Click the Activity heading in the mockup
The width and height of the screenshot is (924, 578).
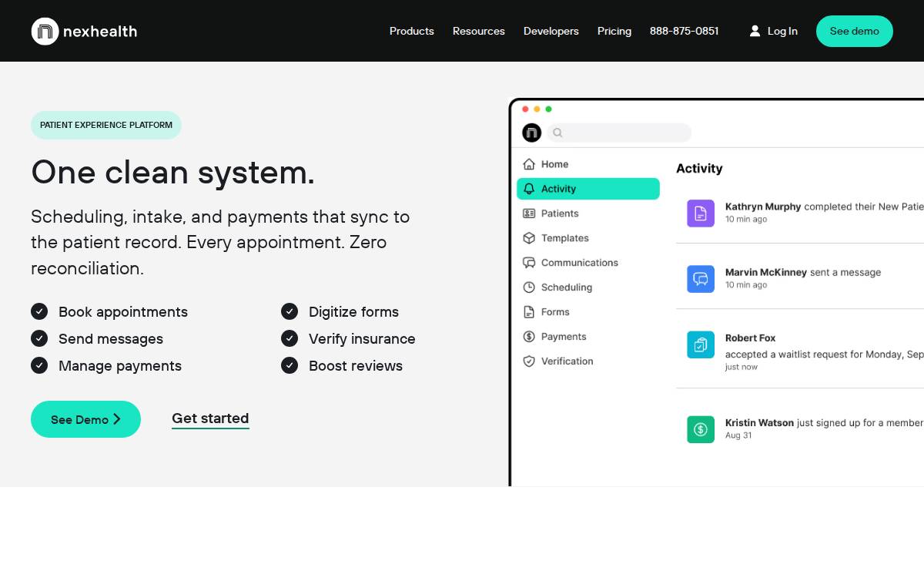[699, 169]
